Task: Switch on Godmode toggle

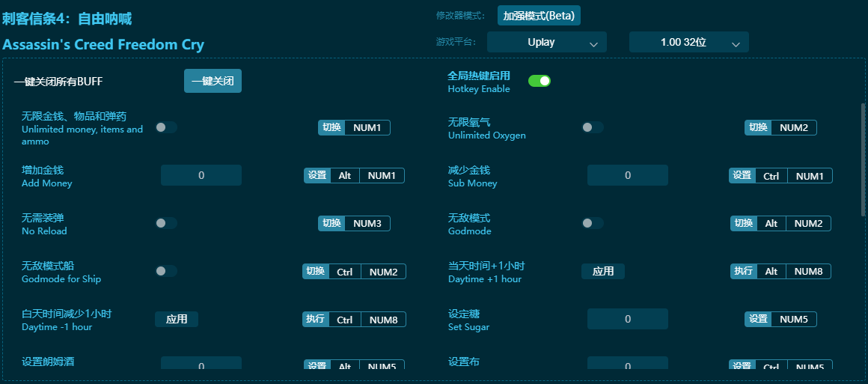Action: tap(593, 223)
